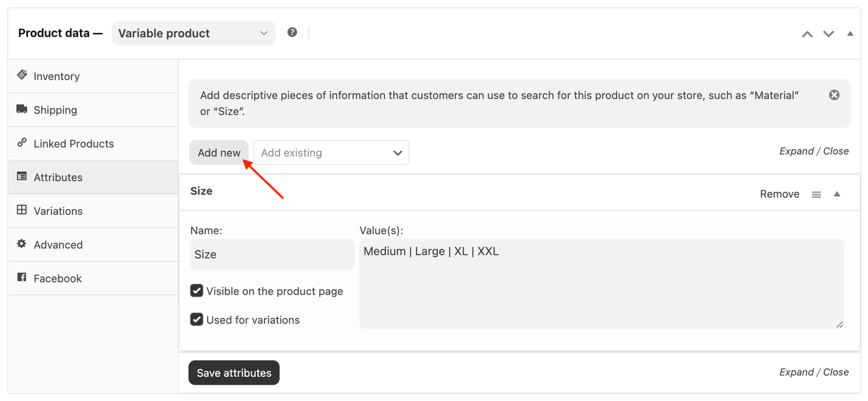
Task: Dismiss the attributes info notice
Action: [x=834, y=95]
